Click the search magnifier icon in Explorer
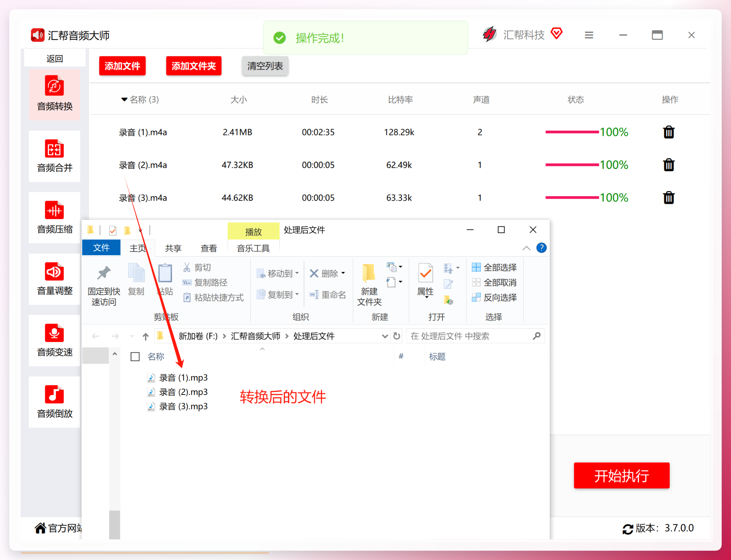Image resolution: width=731 pixels, height=560 pixels. coord(537,336)
